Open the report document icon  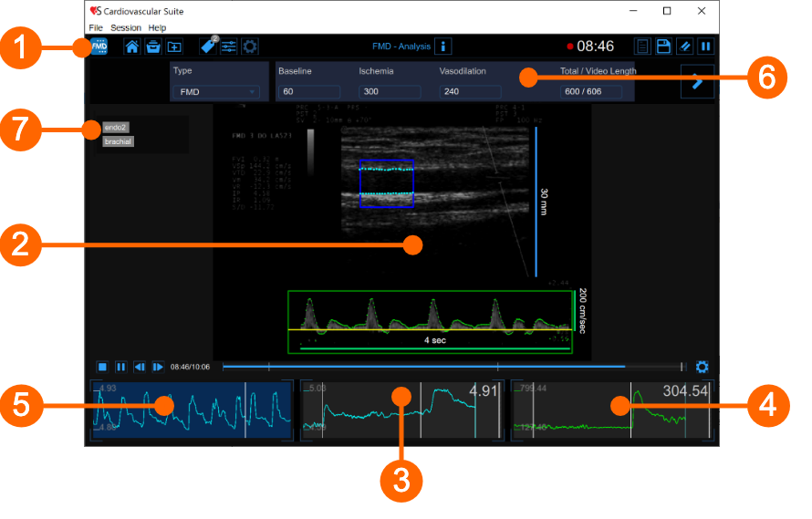coord(643,47)
